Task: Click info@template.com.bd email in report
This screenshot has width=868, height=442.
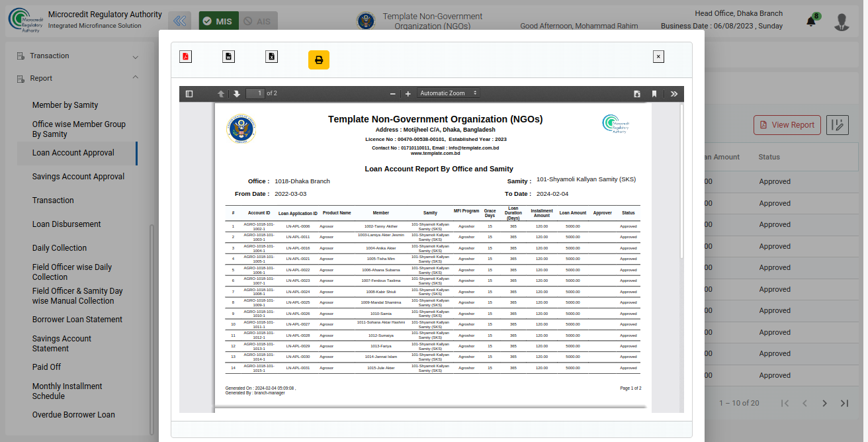Action: coord(474,148)
